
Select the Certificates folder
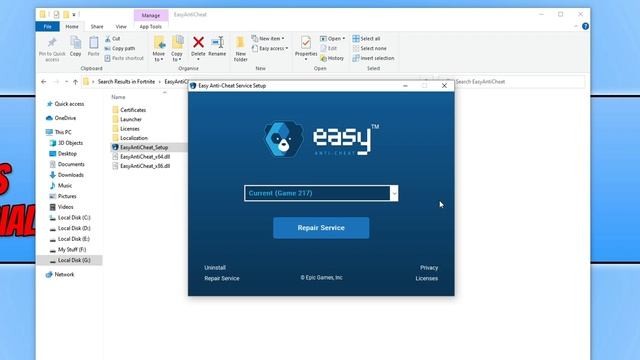click(x=129, y=110)
